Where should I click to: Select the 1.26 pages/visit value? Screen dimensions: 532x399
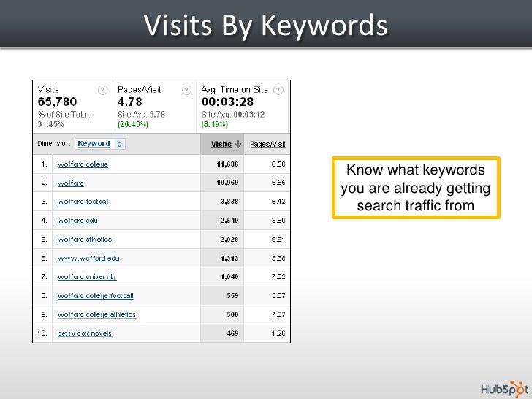point(278,333)
